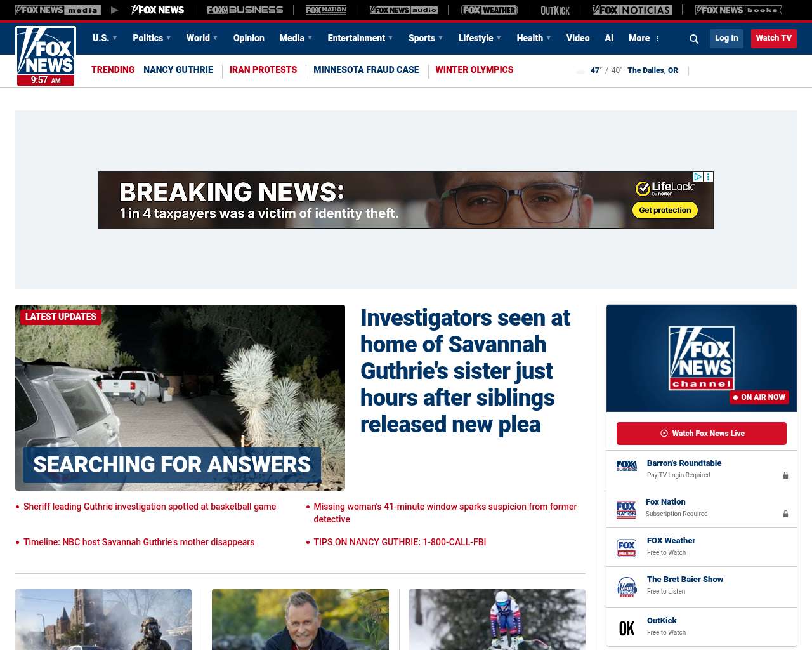The height and width of the screenshot is (650, 812).
Task: Click the AdChoices icon on LifeLock ad
Action: coord(698,177)
